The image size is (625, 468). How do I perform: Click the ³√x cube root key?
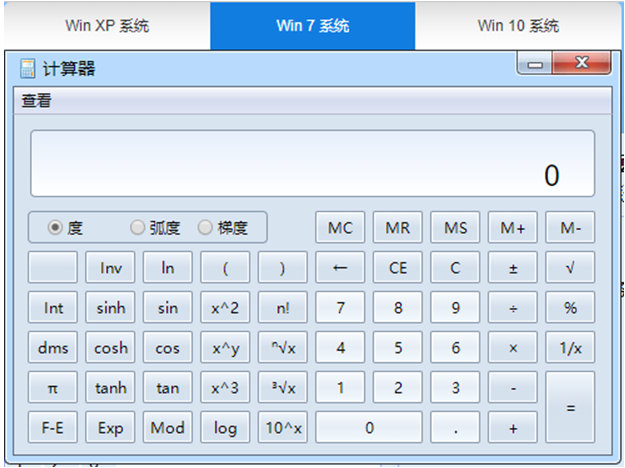pyautogui.click(x=283, y=387)
